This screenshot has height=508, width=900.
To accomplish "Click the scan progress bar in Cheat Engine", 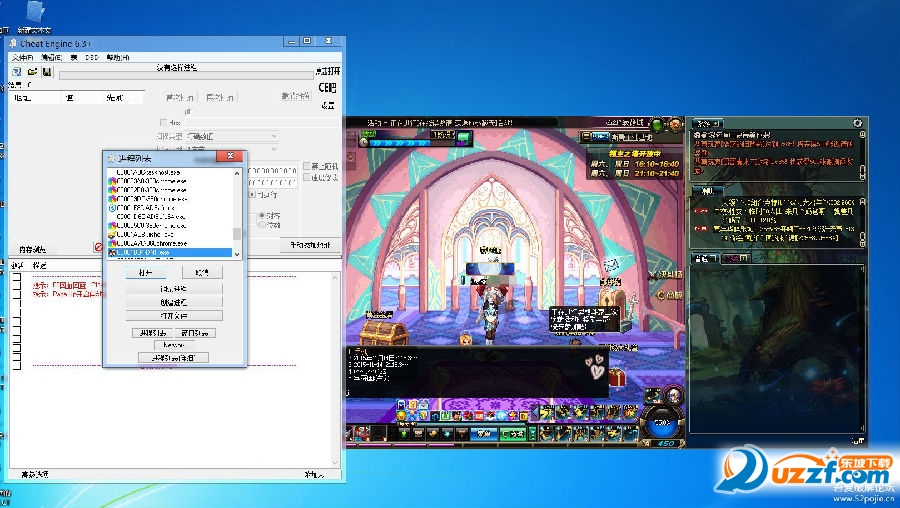I will pos(186,75).
